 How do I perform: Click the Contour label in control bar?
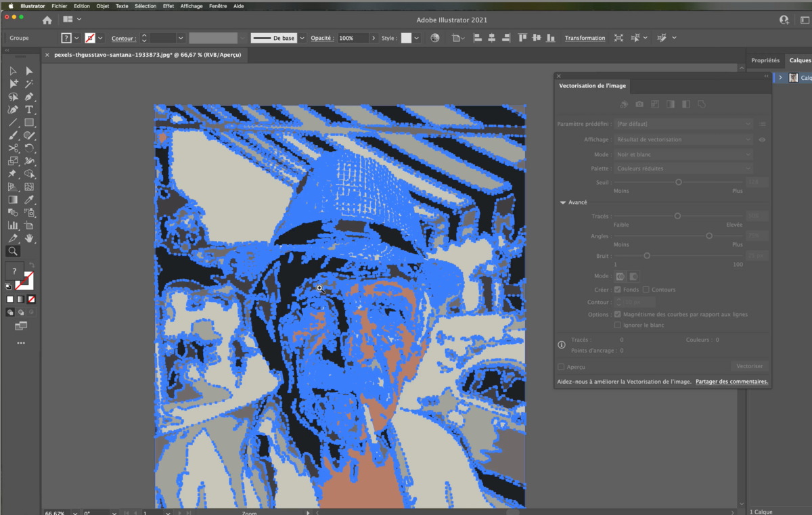124,39
